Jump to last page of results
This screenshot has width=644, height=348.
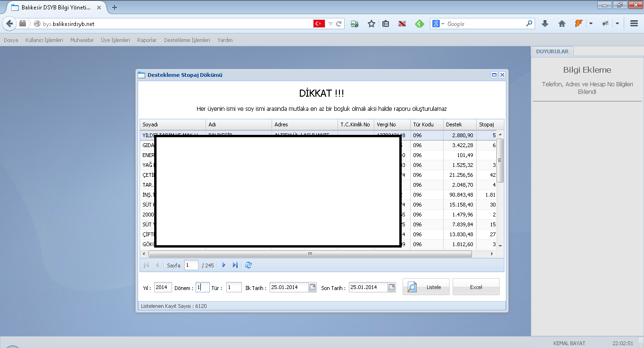point(235,265)
